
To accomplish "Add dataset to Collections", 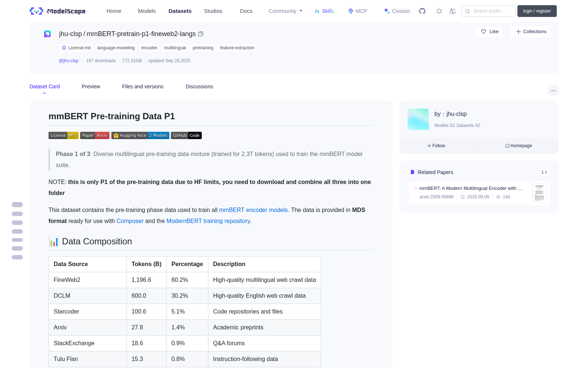I will 531,32.
